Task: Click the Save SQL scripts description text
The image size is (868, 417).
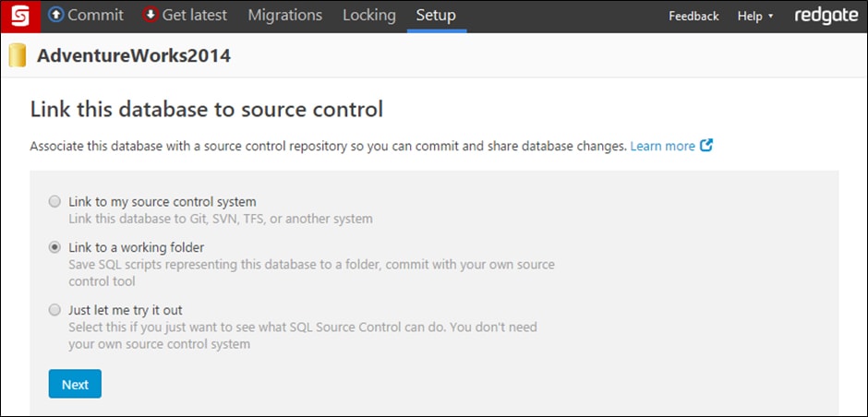Action: coord(311,273)
